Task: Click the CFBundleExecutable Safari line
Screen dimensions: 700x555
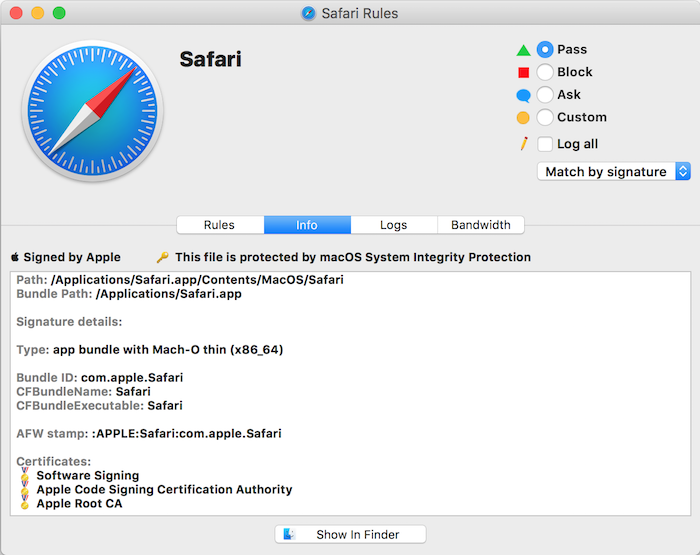Action: tap(100, 405)
